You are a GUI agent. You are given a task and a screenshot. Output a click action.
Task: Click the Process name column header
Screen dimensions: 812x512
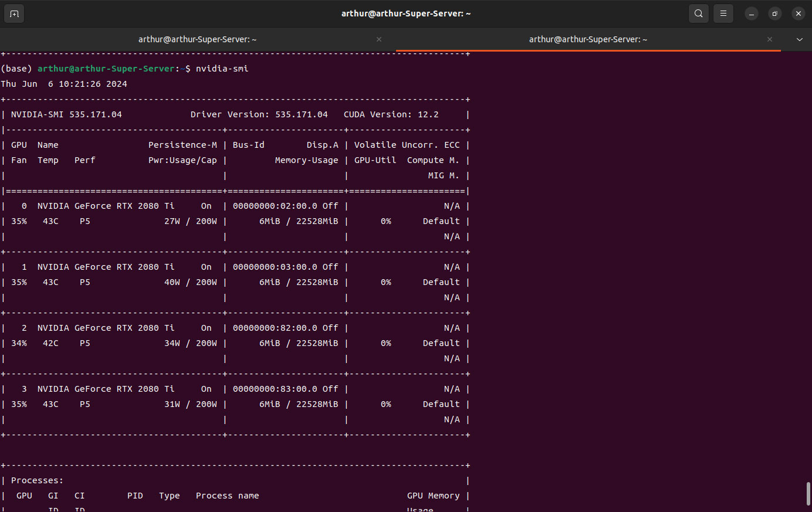click(227, 496)
